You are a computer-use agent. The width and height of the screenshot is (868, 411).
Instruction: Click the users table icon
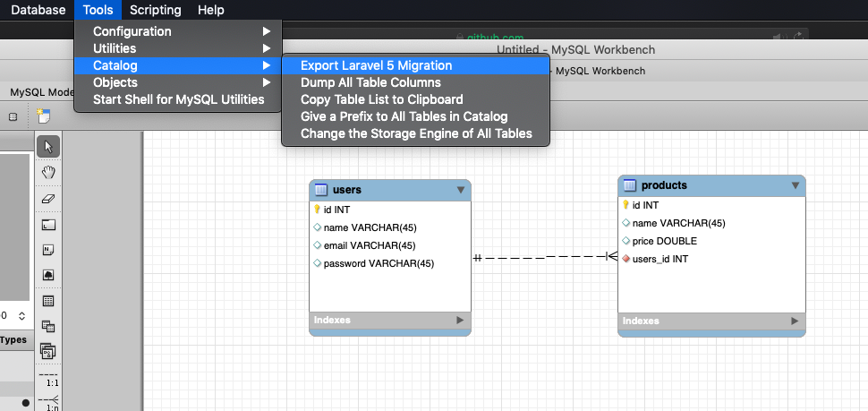point(321,190)
